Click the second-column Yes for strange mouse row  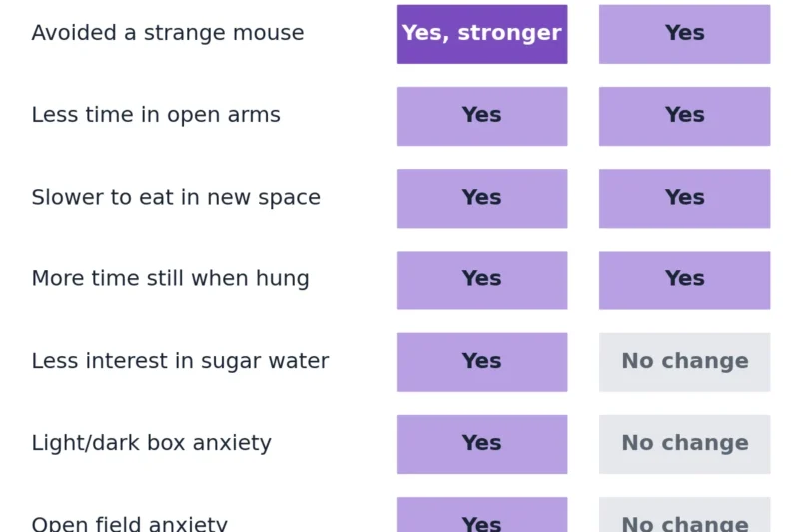[684, 34]
